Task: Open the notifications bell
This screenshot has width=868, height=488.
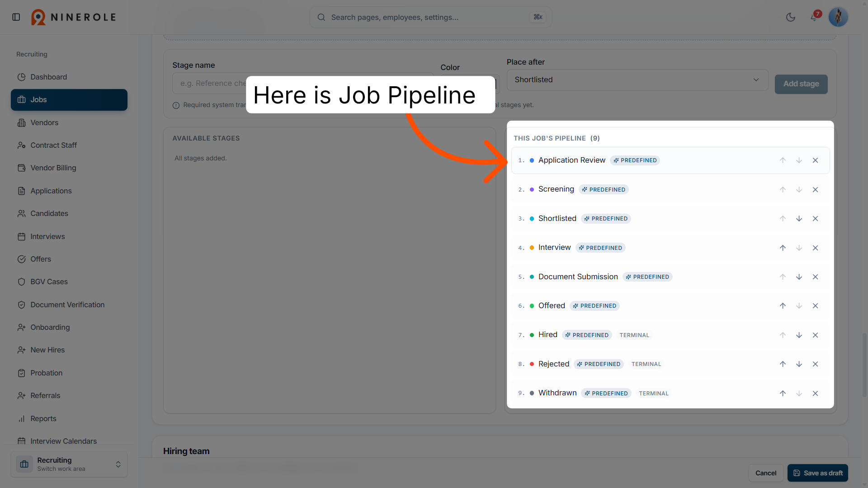Action: pos(814,17)
